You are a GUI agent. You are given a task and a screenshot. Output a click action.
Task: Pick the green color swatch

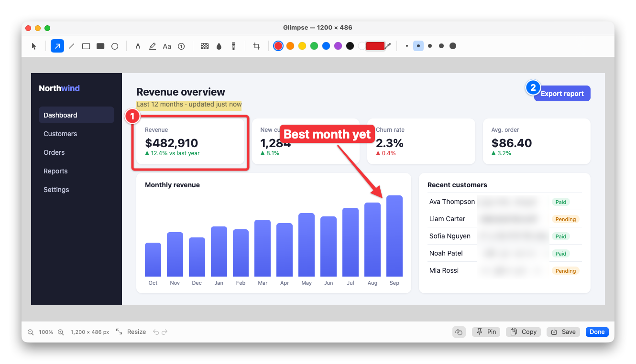coord(314,46)
